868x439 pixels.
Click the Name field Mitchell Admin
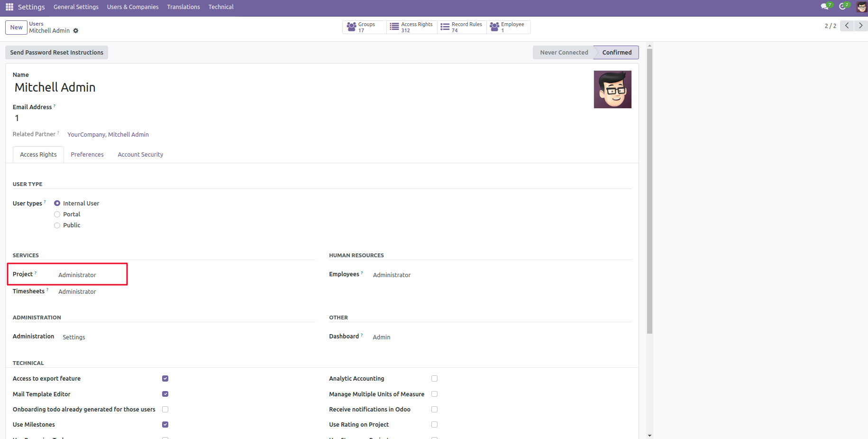(55, 87)
